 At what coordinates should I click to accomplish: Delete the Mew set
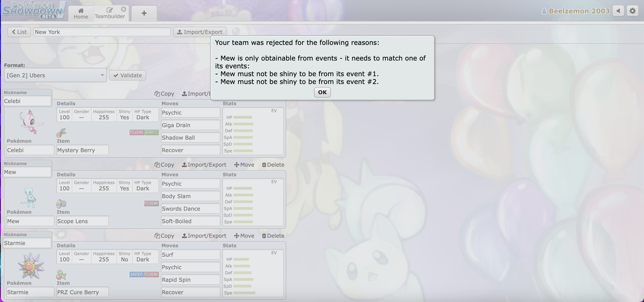pos(273,165)
